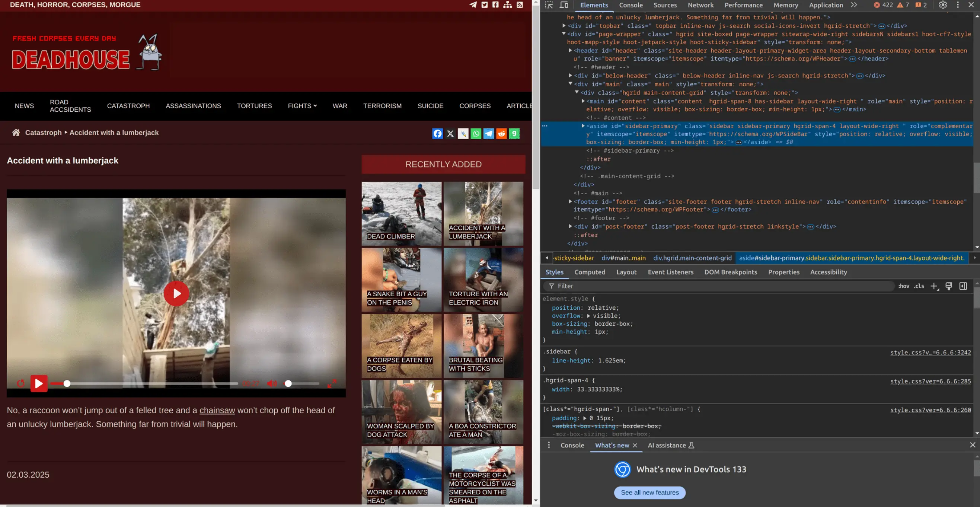Open the Network tab
Image resolution: width=980 pixels, height=507 pixels.
point(700,5)
